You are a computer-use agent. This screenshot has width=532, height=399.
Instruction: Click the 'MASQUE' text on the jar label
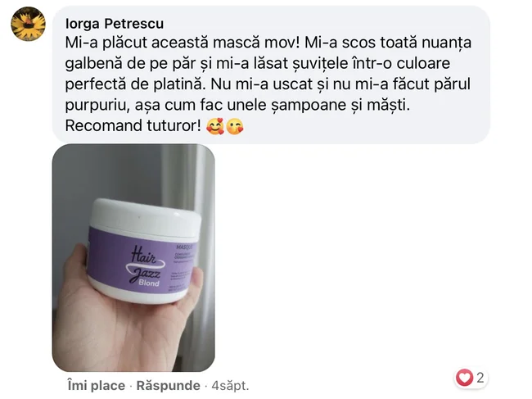pyautogui.click(x=186, y=247)
